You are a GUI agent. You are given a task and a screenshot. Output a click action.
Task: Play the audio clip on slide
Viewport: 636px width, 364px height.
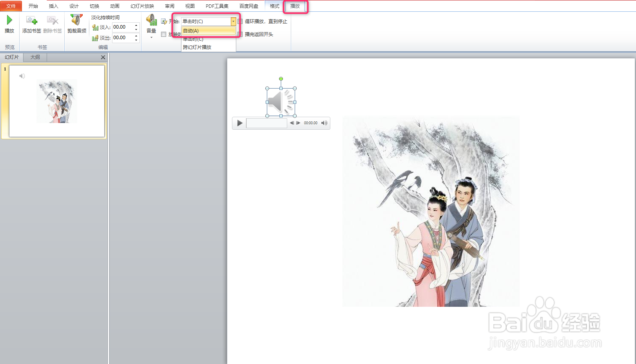point(240,123)
